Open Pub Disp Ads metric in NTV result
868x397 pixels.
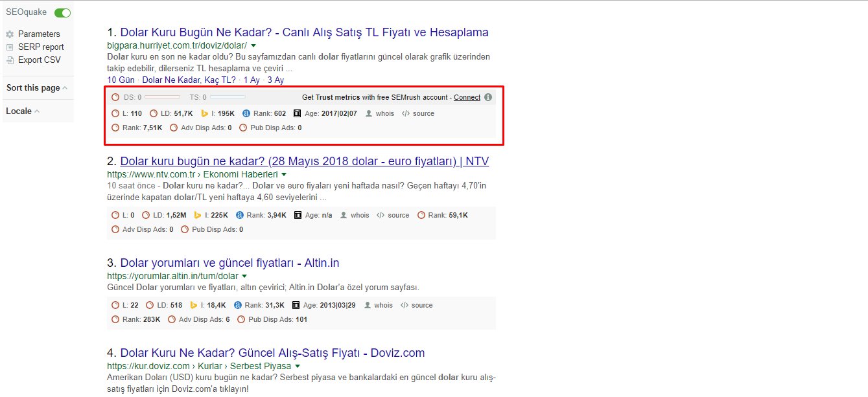click(212, 229)
